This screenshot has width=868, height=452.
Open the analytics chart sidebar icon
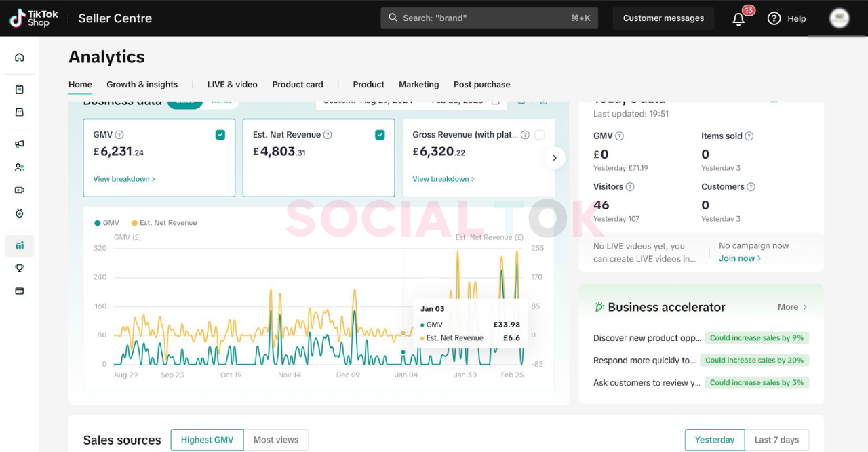(20, 245)
